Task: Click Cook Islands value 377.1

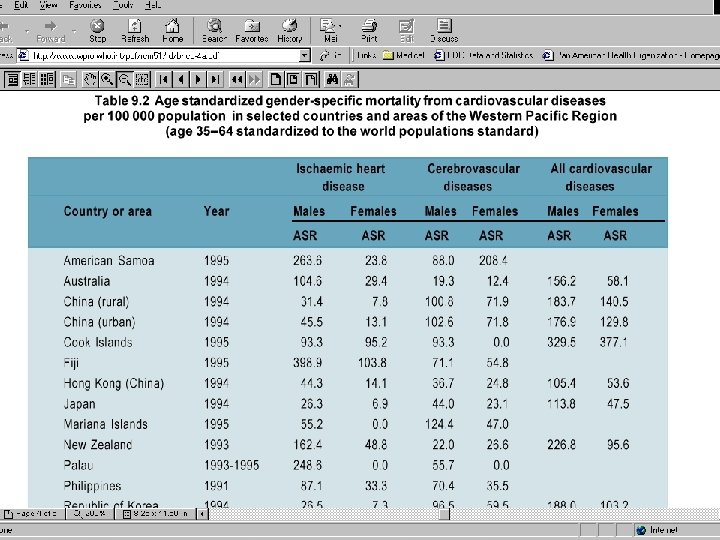Action: click(613, 342)
